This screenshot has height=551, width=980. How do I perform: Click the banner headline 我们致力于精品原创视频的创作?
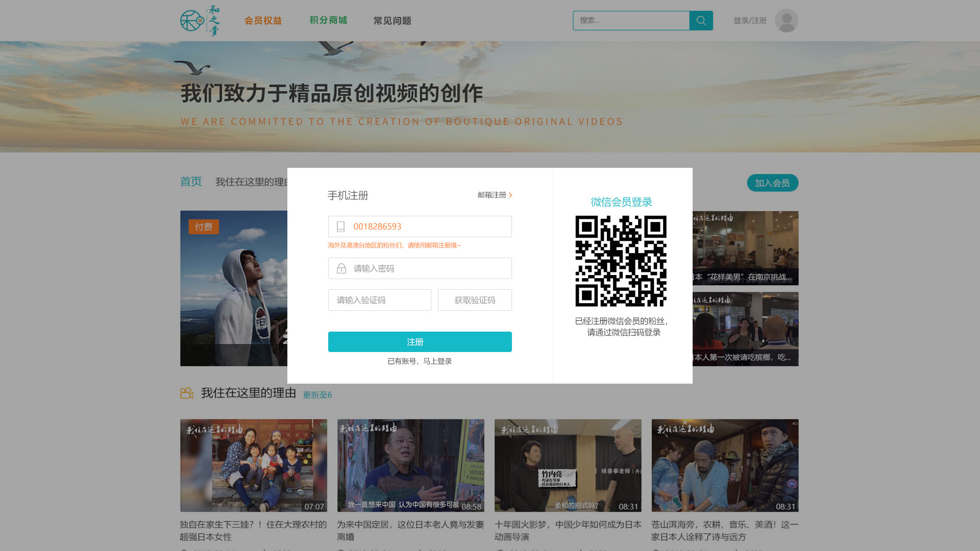[332, 93]
